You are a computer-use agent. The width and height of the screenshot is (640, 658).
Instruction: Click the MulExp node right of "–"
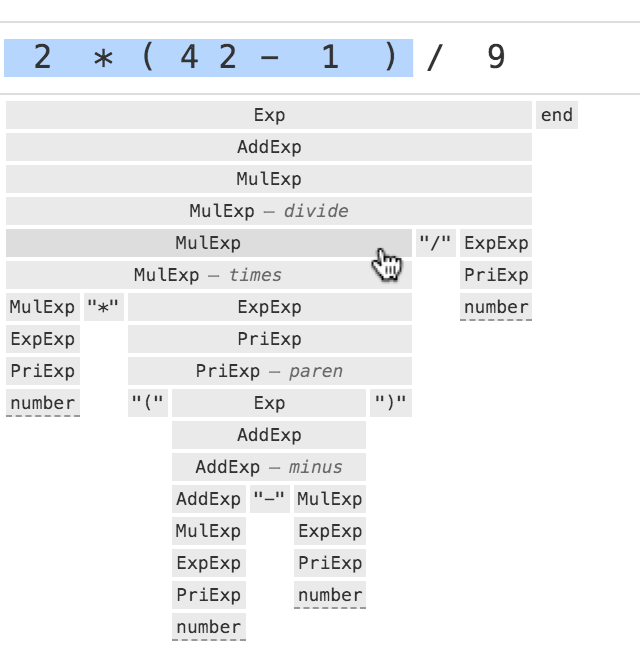point(329,499)
